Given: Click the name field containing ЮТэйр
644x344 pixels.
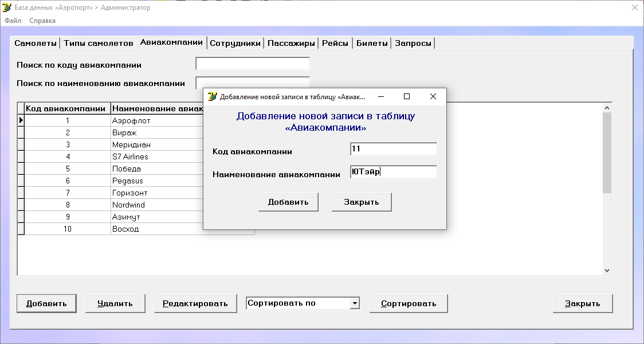Looking at the screenshot, I should coord(394,172).
